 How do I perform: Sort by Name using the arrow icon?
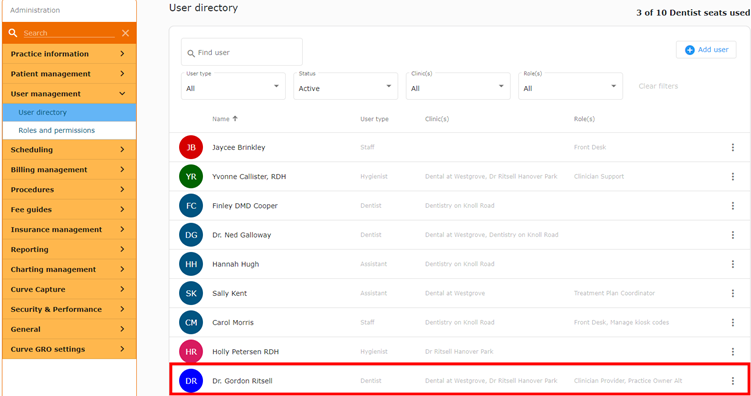point(235,118)
